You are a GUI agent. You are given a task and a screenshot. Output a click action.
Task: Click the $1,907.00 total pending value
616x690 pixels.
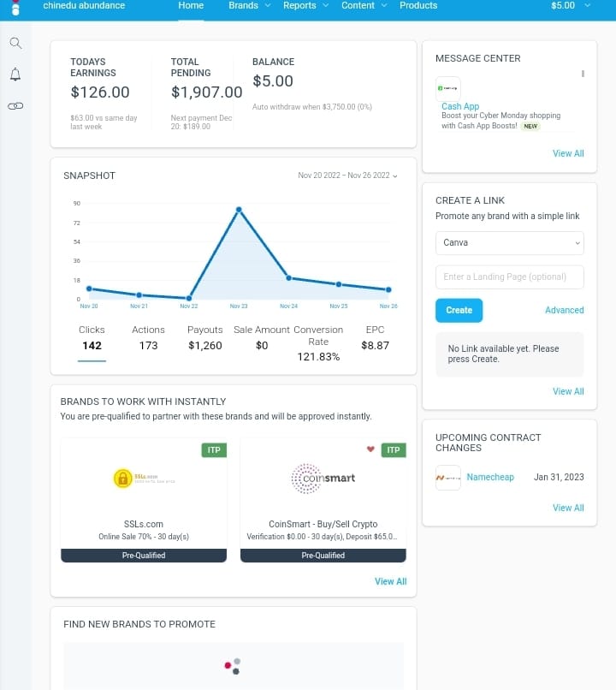tap(207, 92)
